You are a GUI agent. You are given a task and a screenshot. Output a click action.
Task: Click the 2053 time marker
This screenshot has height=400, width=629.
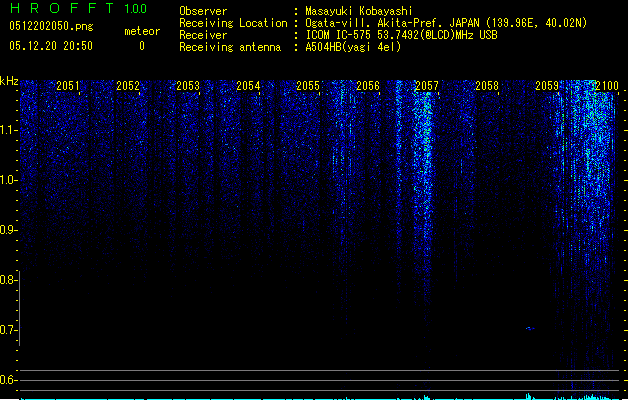188,85
